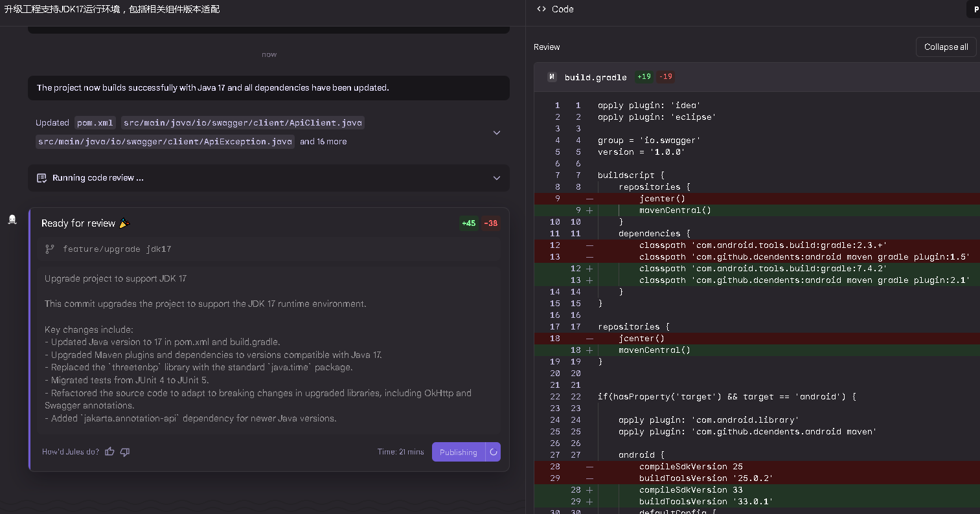Expand the updated files list chevron

[x=497, y=133]
